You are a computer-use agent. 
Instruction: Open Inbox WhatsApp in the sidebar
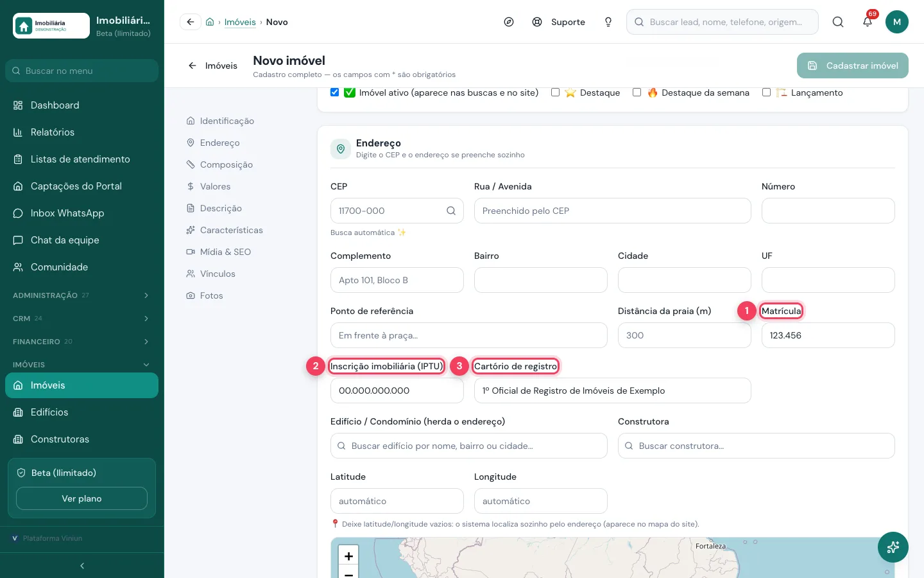[82, 213]
